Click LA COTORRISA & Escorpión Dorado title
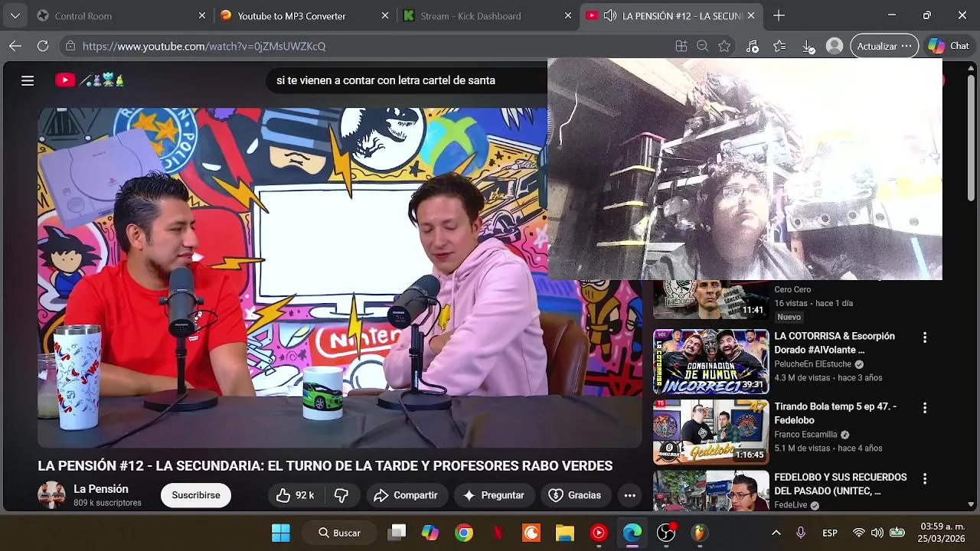 point(835,343)
